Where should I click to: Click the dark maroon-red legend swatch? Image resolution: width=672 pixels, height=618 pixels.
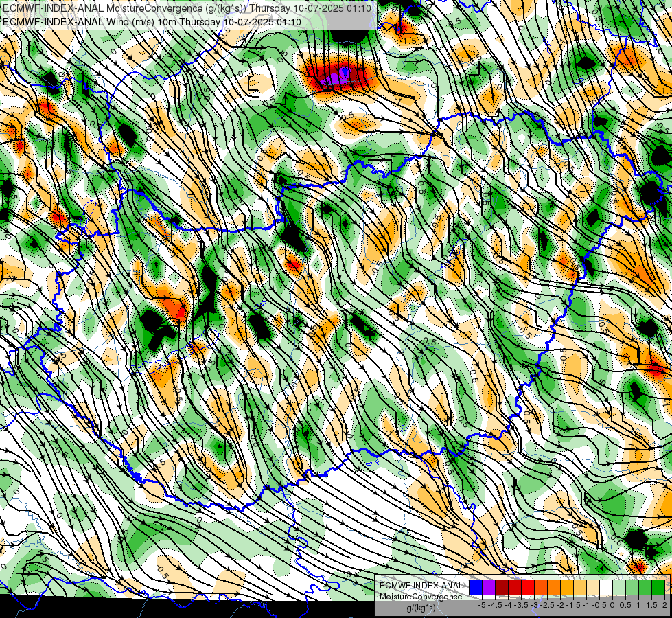[x=502, y=587]
